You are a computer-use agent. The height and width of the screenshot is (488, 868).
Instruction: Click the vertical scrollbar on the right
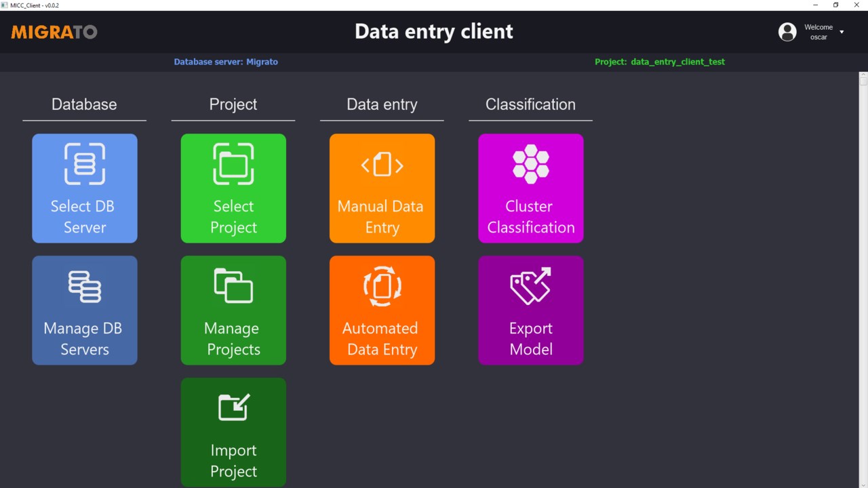pos(863,279)
